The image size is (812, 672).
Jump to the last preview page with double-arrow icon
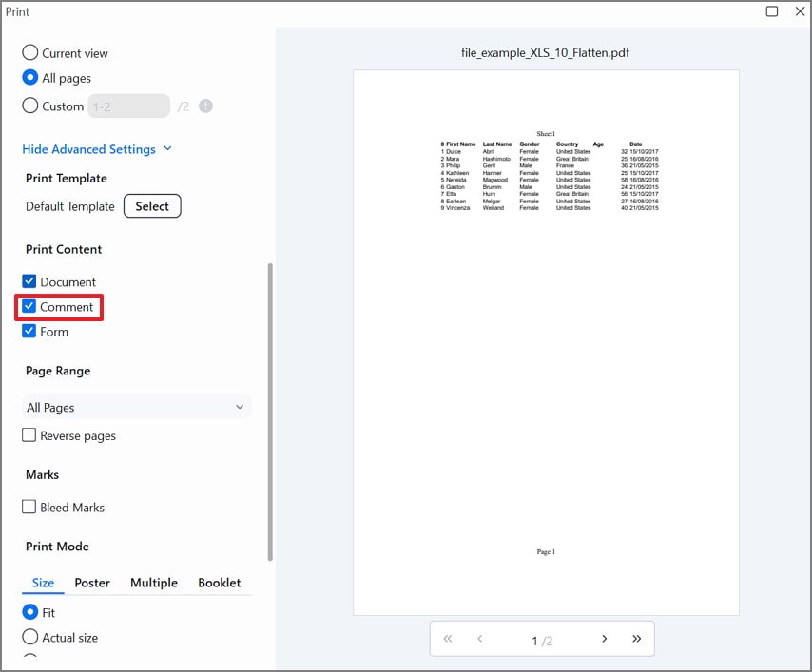[637, 639]
